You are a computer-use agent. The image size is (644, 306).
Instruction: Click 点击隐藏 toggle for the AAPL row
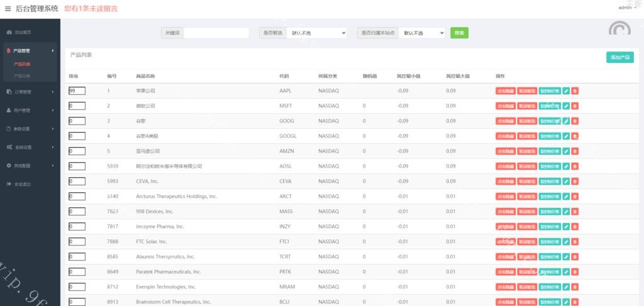coord(506,90)
